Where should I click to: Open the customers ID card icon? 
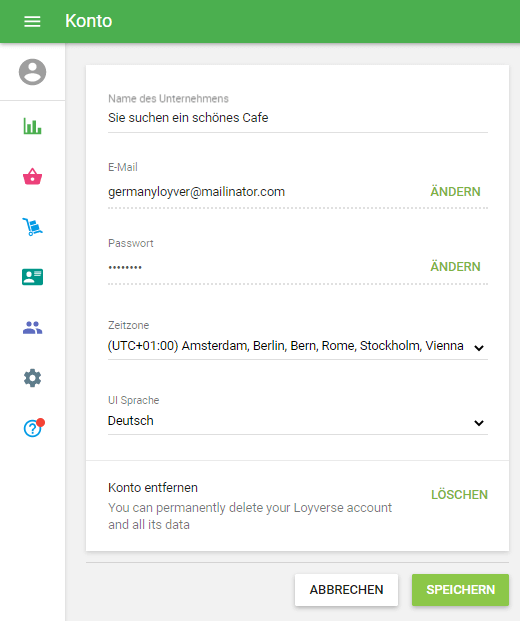(32, 277)
